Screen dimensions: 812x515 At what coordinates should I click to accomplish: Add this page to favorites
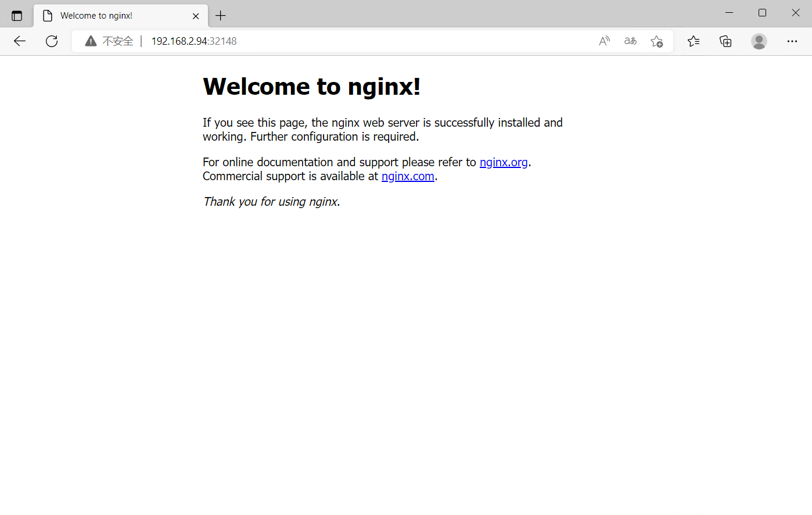pos(656,41)
